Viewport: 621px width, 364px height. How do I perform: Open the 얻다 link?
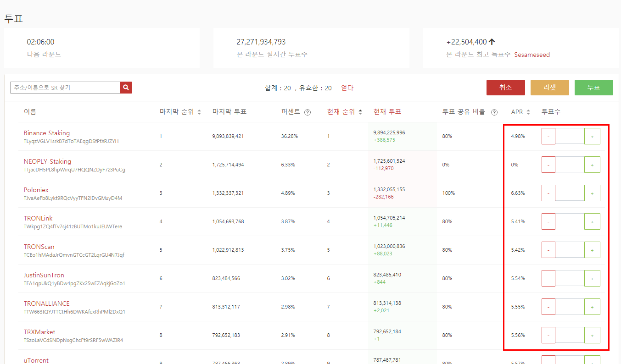tap(347, 88)
